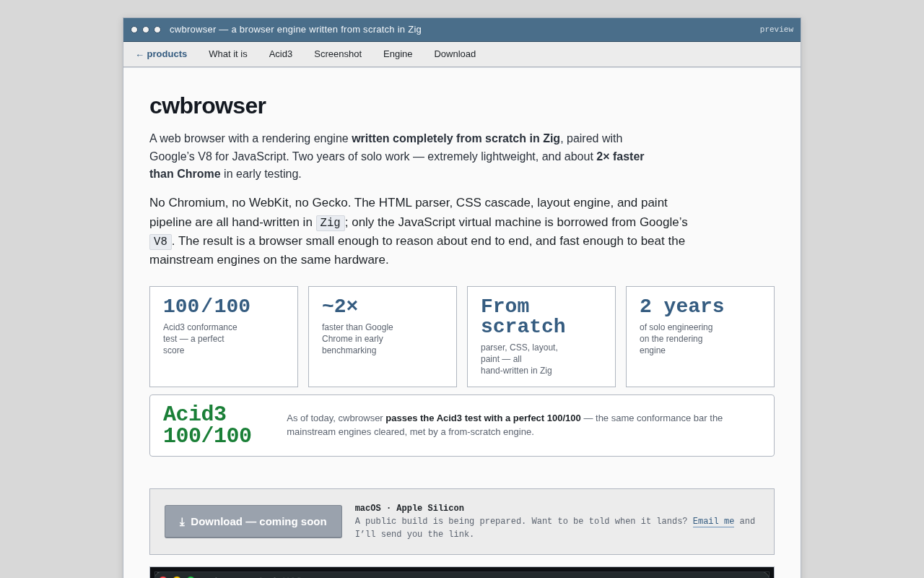Click the 100/100 Acid3 conformance card
This screenshot has width=924, height=578.
pyautogui.click(x=224, y=337)
